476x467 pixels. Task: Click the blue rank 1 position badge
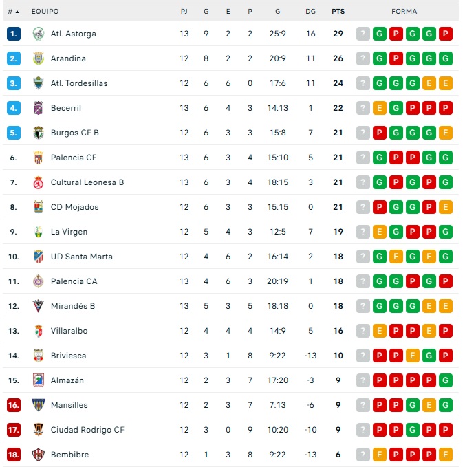14,34
